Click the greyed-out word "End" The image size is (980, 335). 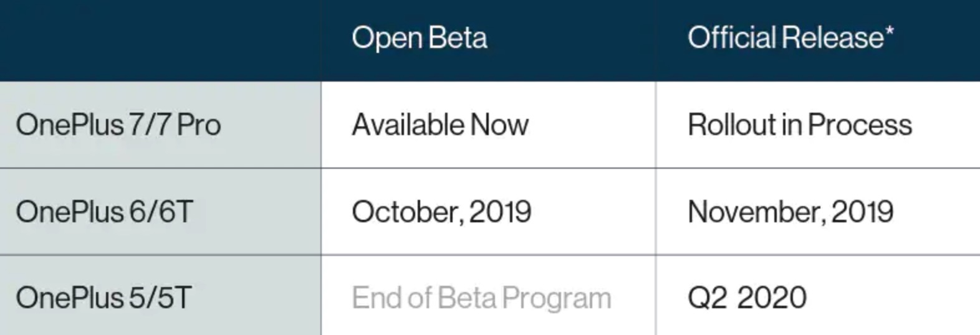click(376, 298)
